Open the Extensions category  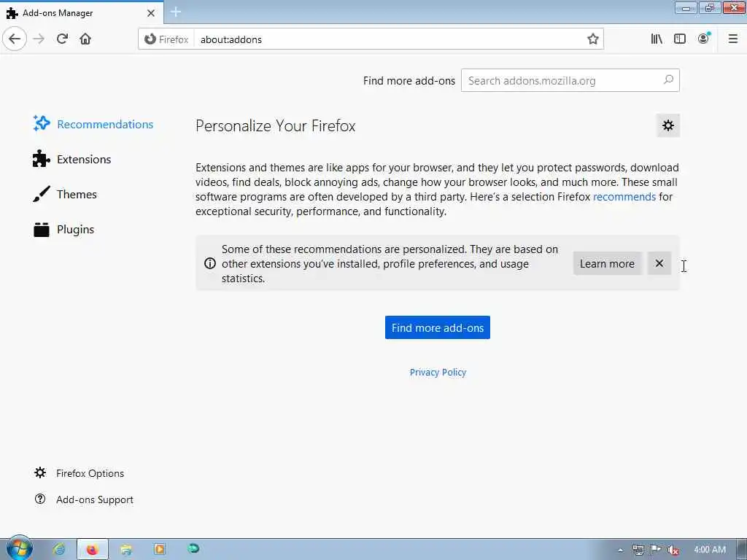coord(72,159)
